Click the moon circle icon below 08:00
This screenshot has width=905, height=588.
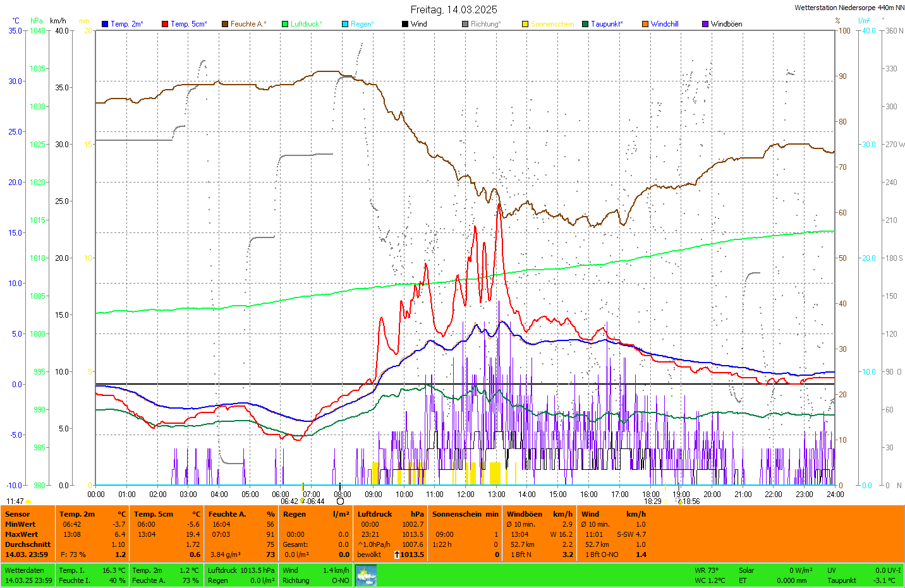[x=341, y=501]
